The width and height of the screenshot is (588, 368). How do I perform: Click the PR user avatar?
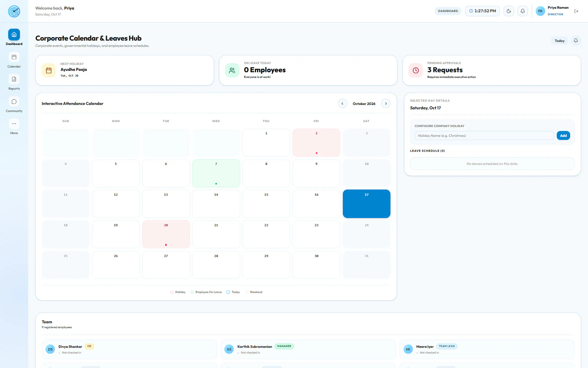click(x=540, y=11)
